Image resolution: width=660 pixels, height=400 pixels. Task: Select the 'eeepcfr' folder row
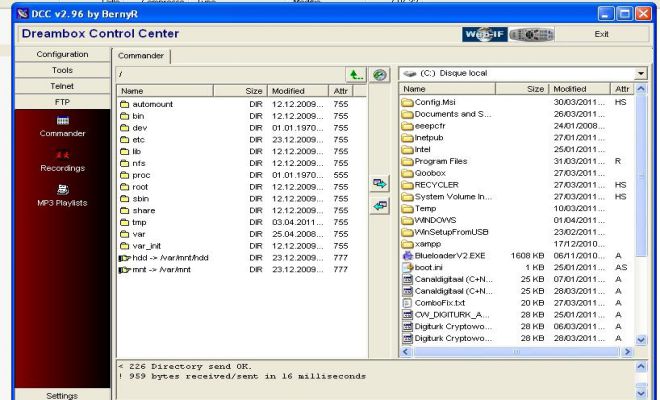[517, 126]
